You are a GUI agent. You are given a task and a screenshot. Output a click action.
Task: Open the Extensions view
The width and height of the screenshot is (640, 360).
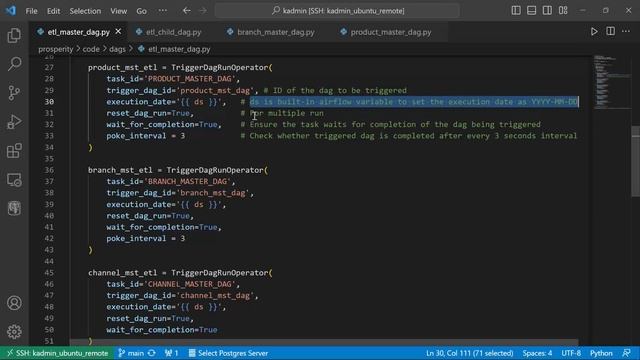tap(14, 151)
